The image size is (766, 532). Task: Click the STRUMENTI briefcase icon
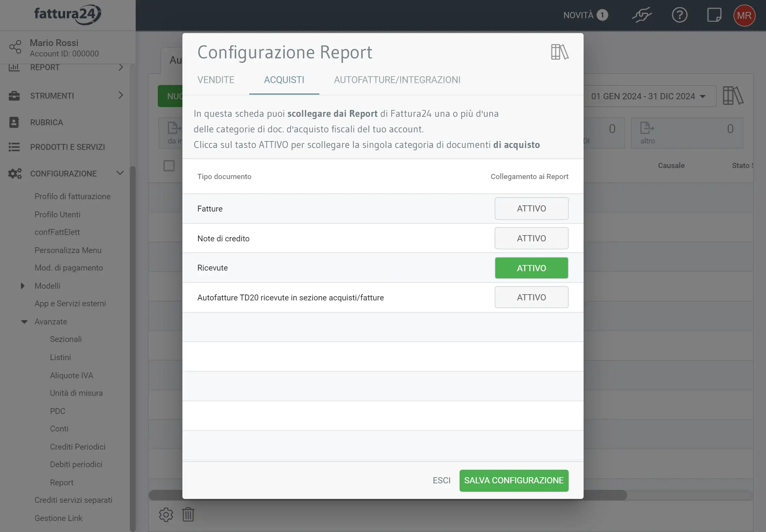point(14,96)
